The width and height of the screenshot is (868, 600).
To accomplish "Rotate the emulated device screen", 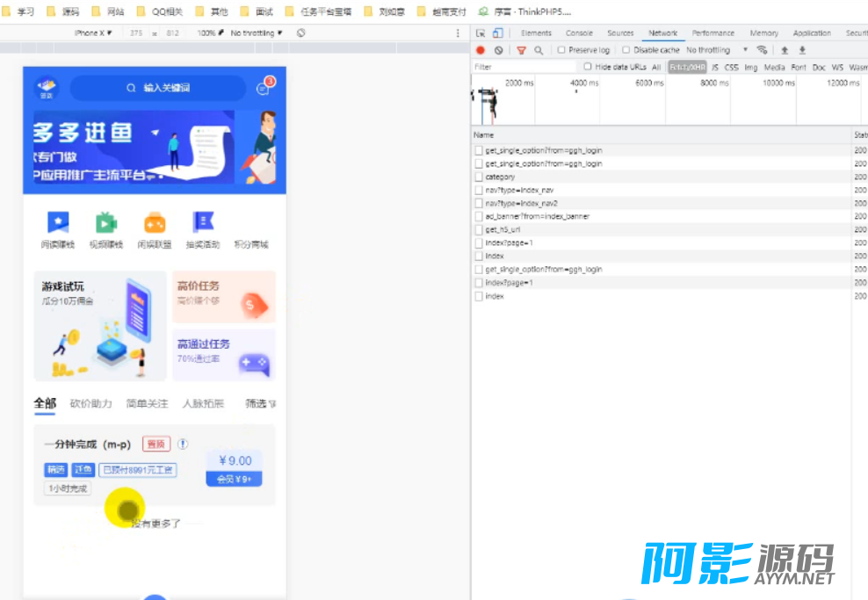I will coord(300,33).
